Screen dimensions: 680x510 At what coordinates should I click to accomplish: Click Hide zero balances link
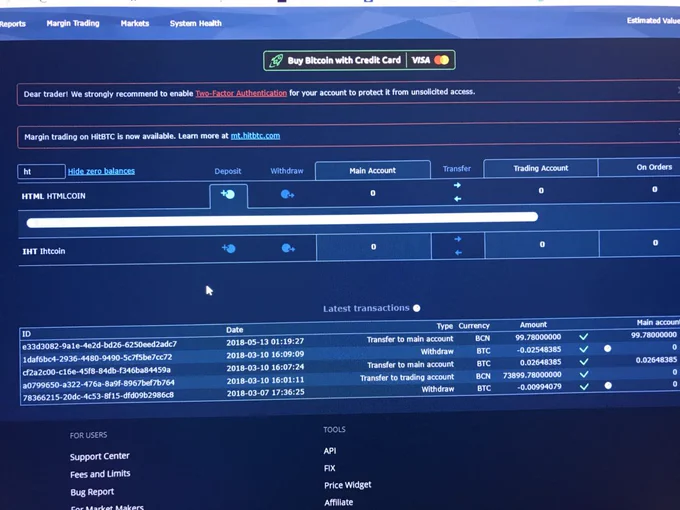click(101, 171)
